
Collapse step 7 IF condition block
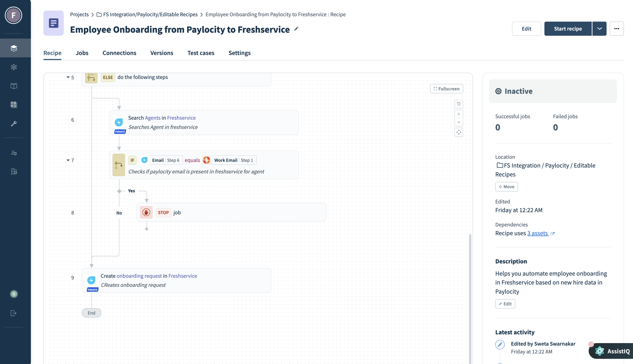[68, 160]
